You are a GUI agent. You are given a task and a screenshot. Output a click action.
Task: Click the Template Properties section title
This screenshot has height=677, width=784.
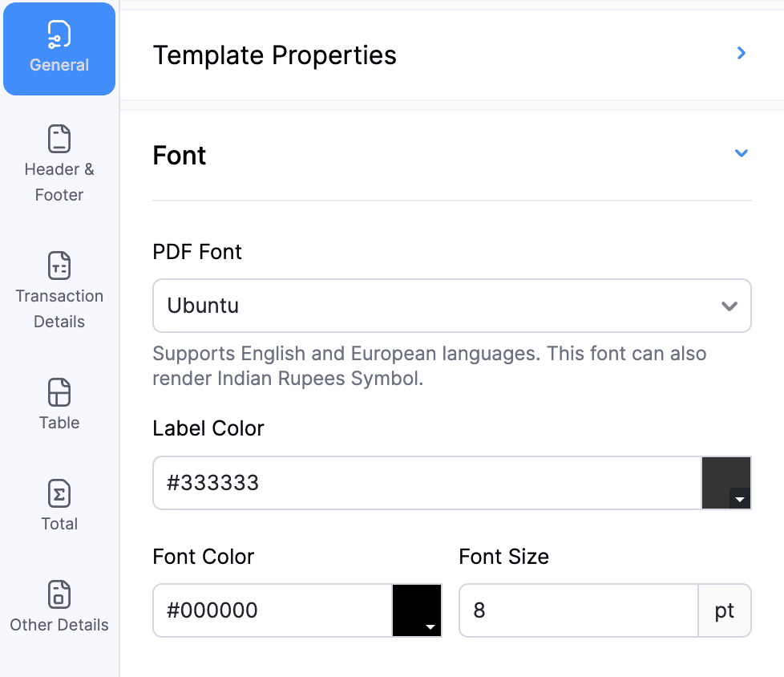(x=274, y=55)
